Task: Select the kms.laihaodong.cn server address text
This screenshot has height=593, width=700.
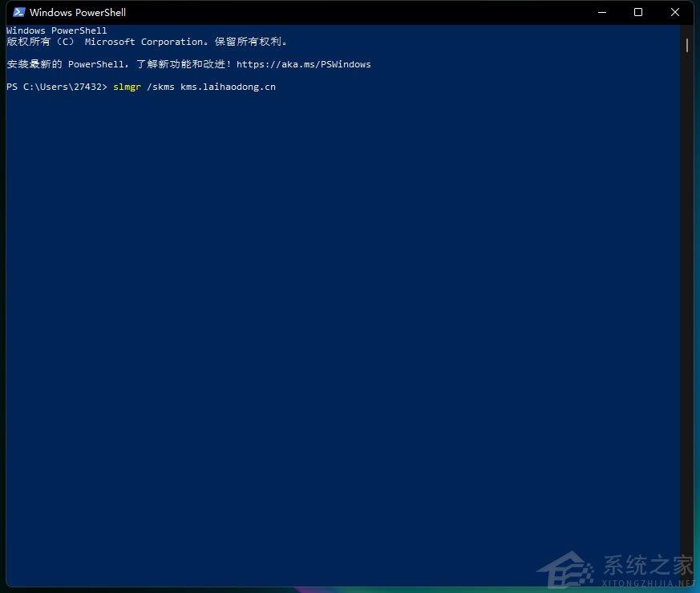Action: coord(227,87)
